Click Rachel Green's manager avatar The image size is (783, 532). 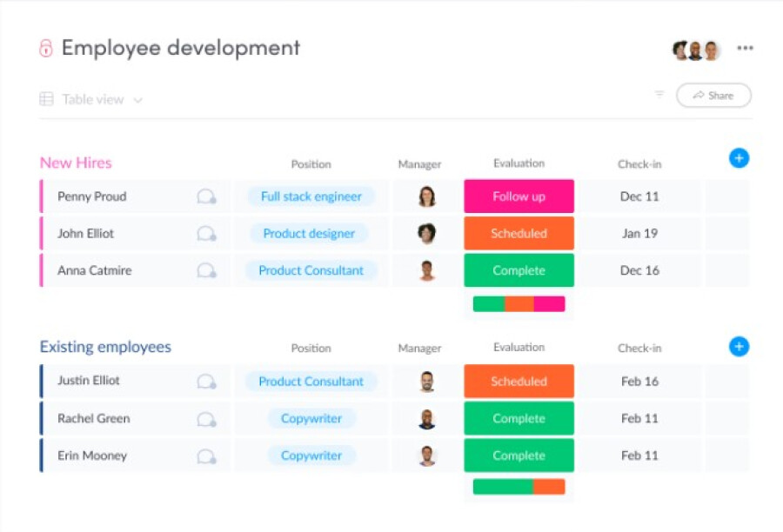tap(427, 419)
